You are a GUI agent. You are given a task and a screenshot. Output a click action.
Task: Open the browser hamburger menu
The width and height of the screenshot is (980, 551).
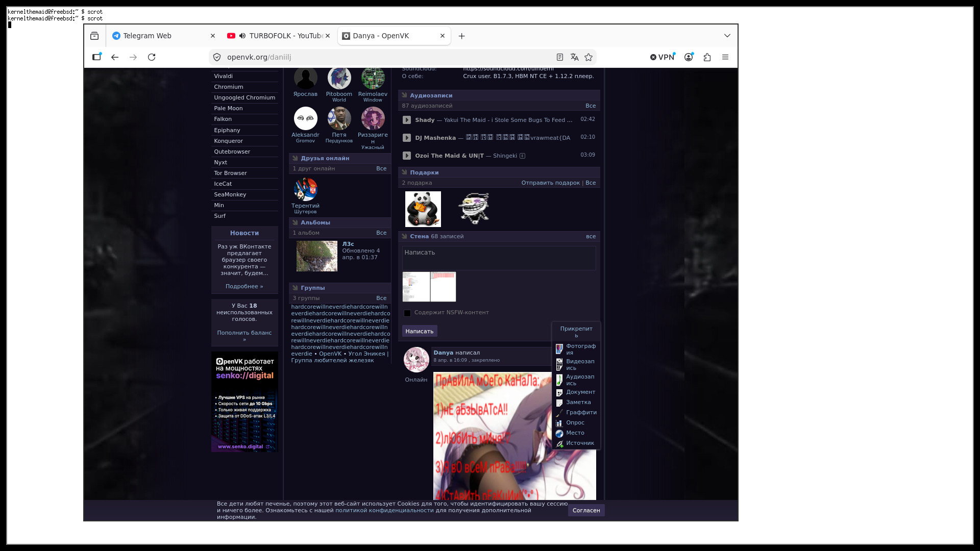click(725, 57)
